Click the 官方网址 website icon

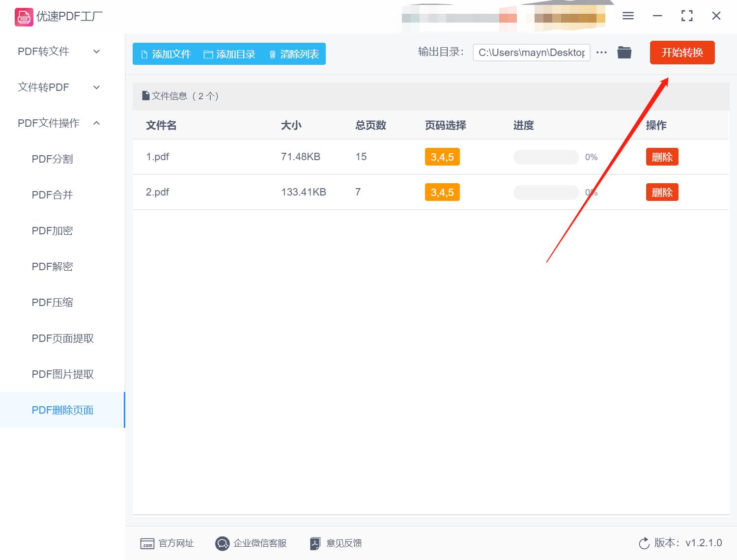(147, 543)
